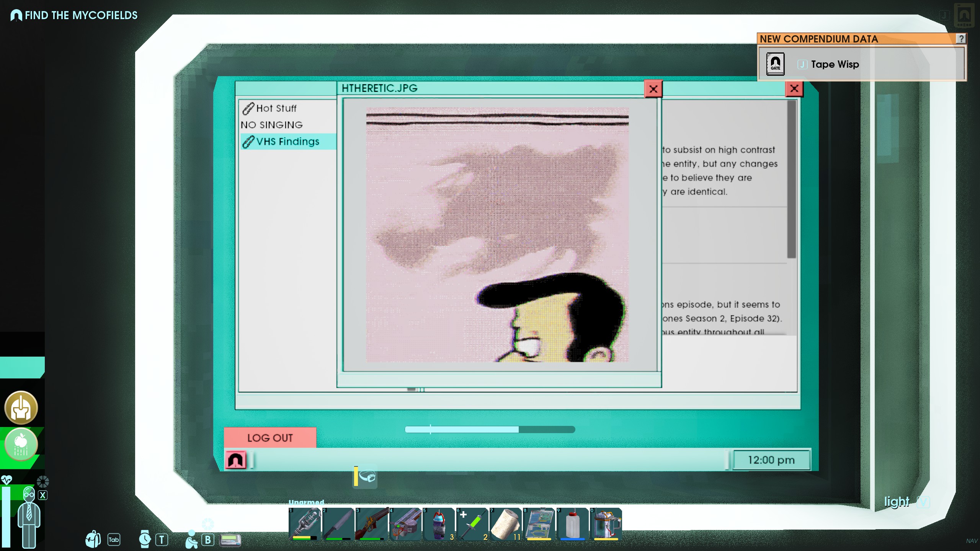Adjust the progress slider below the email window
Image resolution: width=980 pixels, height=551 pixels.
click(490, 429)
